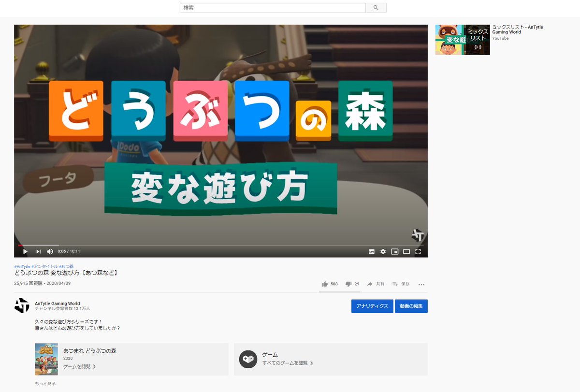Switch to miniplayer mode

point(395,251)
